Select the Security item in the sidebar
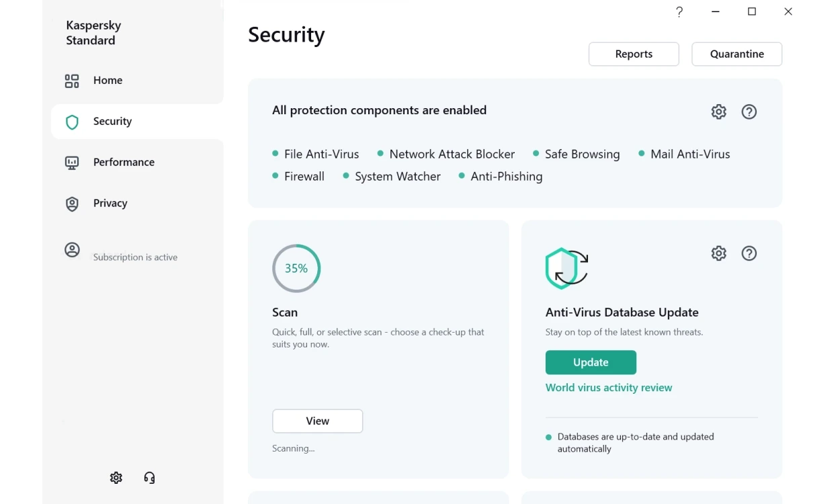Screen dimensions: 840x504 [137, 122]
